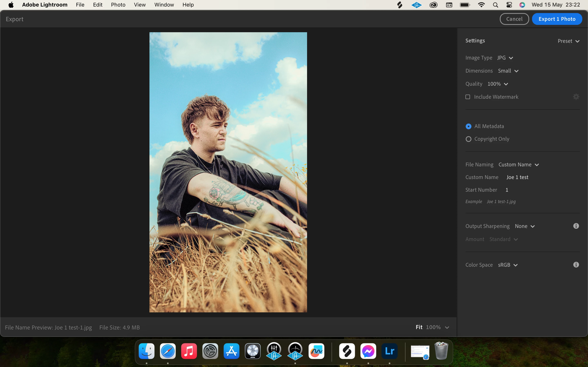Screen dimensions: 588x367
Task: Open the Photo menu
Action: [x=118, y=5]
